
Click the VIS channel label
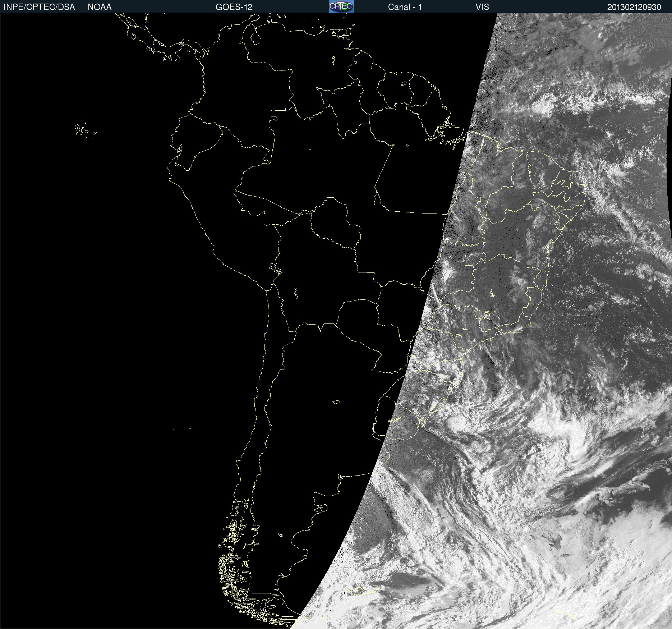(482, 7)
